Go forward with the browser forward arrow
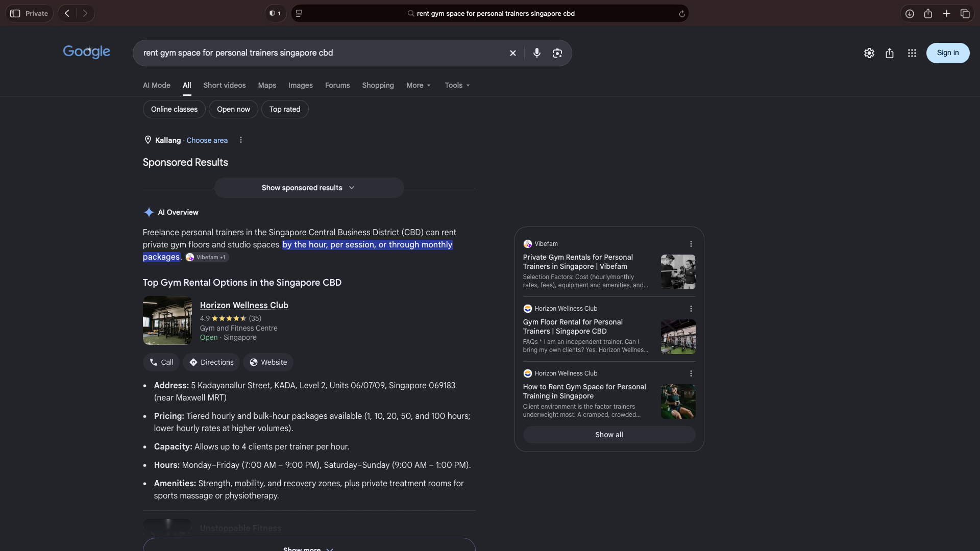The width and height of the screenshot is (980, 551). pos(85,14)
